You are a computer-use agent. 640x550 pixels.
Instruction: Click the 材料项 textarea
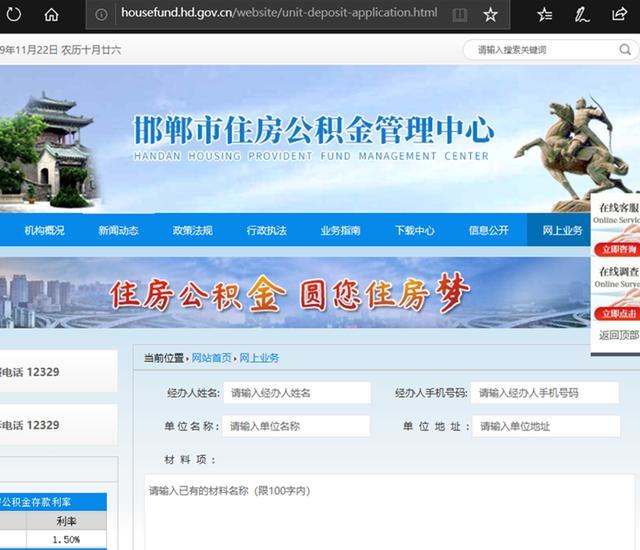point(389,512)
